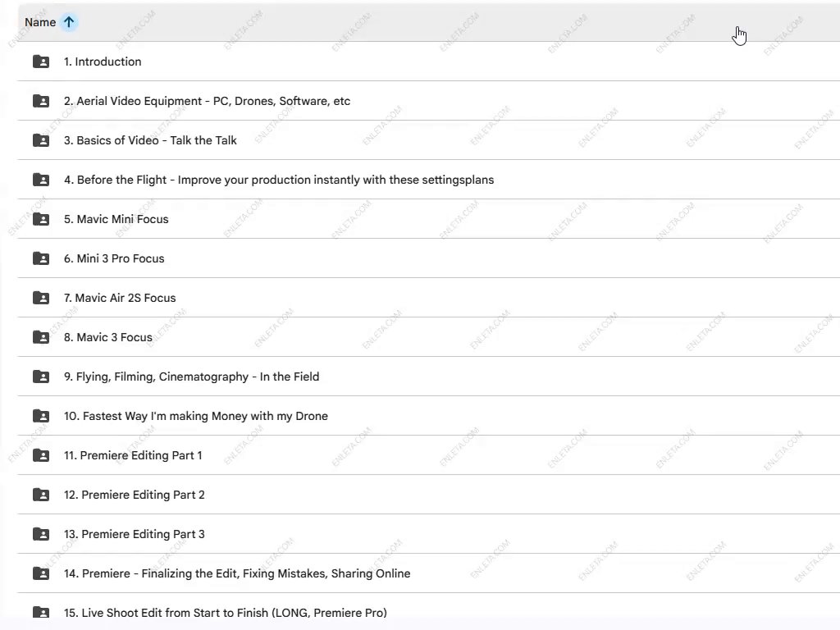The image size is (840, 630).
Task: Click folder icon beside 1. Introduction
Action: pyautogui.click(x=41, y=62)
